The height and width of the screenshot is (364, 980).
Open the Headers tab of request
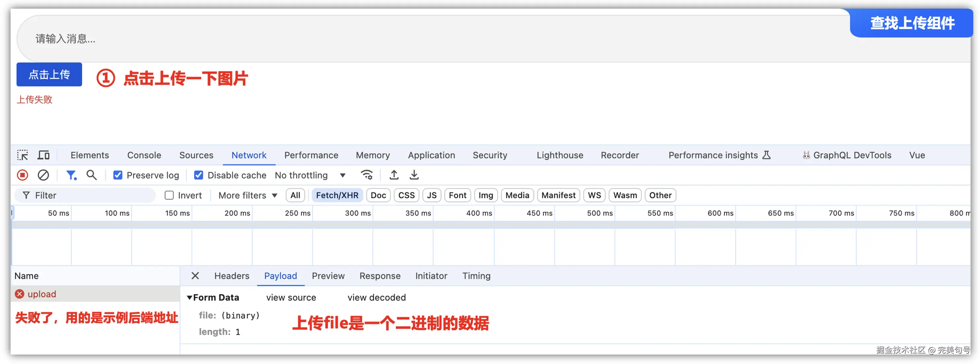pos(231,276)
